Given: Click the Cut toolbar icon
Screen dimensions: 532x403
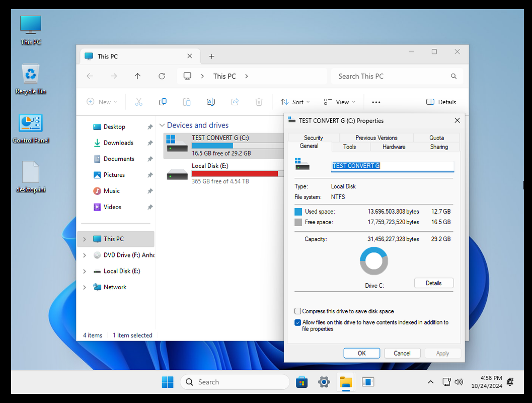Looking at the screenshot, I should click(139, 102).
